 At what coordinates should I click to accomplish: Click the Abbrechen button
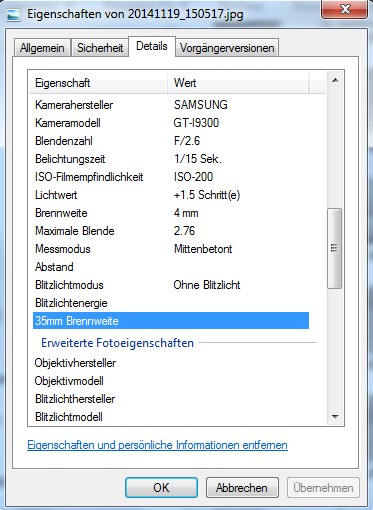click(242, 488)
